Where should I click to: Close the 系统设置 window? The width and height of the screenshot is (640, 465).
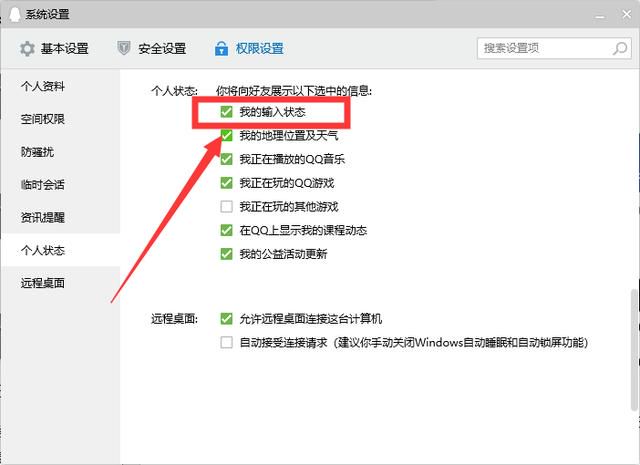pyautogui.click(x=627, y=15)
